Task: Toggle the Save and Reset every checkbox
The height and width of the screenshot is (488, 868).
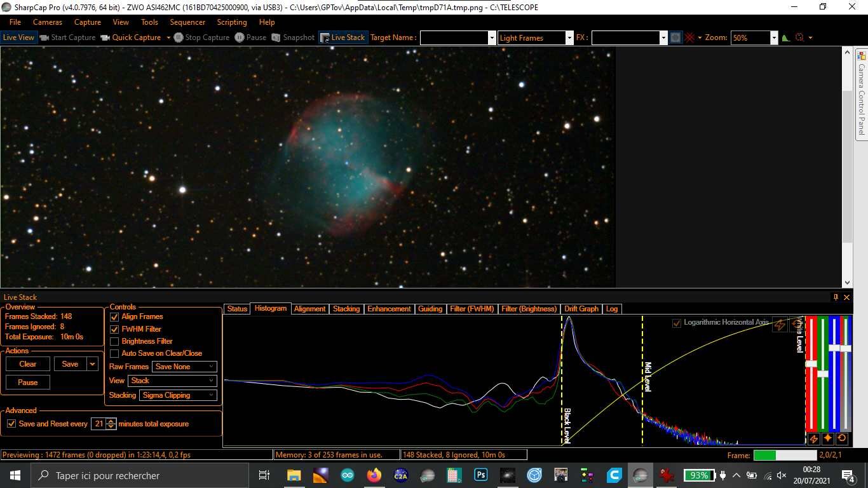Action: [11, 424]
